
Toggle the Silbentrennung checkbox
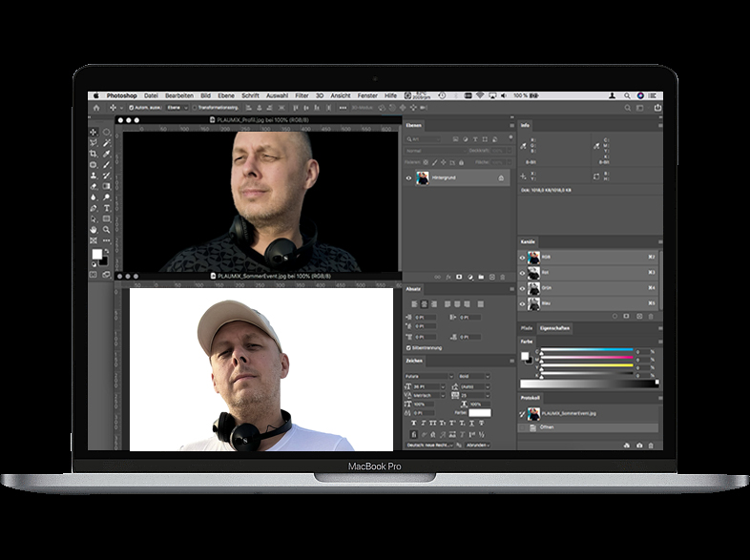409,348
